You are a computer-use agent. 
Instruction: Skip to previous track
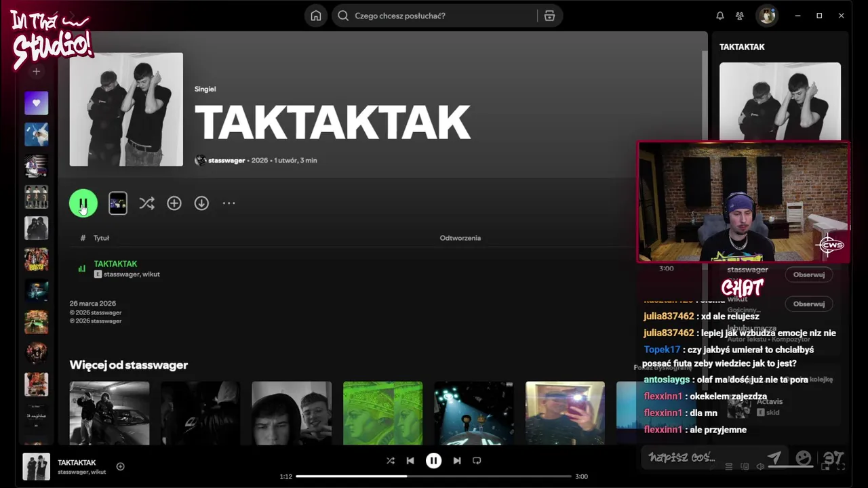[x=410, y=460]
